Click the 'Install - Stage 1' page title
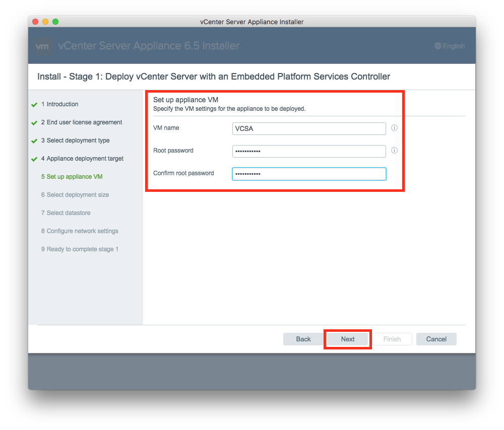504x430 pixels. pyautogui.click(x=213, y=77)
